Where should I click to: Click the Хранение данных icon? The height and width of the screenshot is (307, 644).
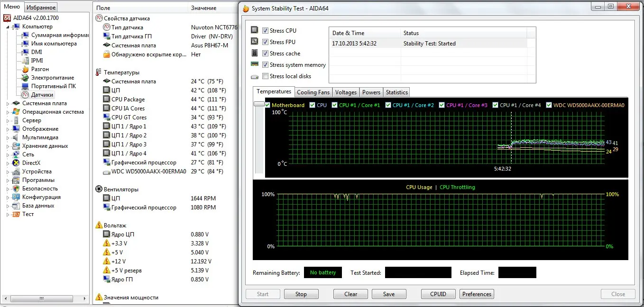[x=16, y=146]
